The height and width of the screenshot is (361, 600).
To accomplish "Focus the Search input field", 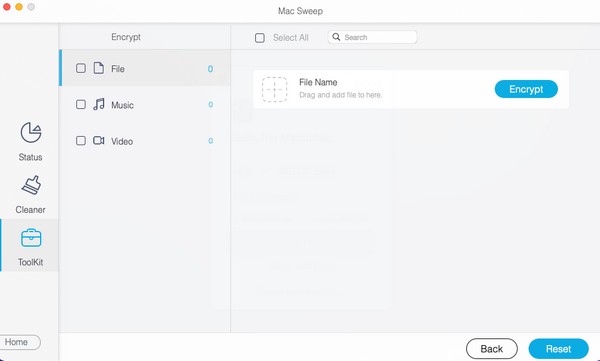I will click(372, 37).
